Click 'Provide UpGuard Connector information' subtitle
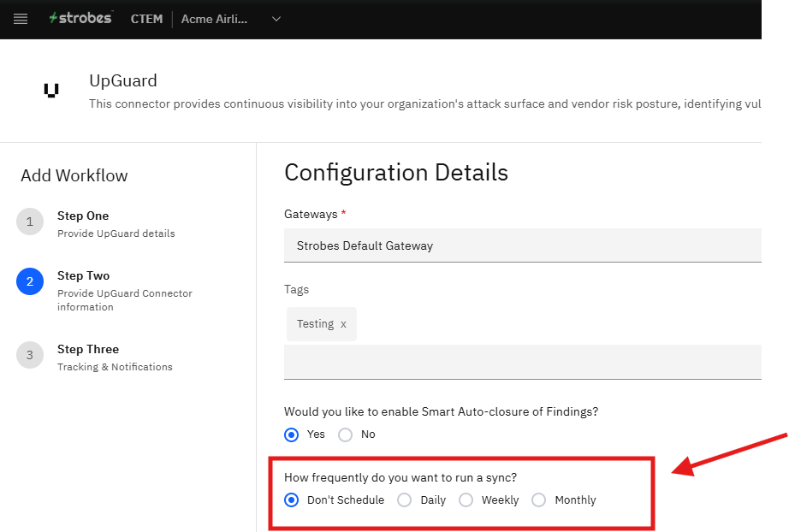This screenshot has width=789, height=532. (125, 300)
